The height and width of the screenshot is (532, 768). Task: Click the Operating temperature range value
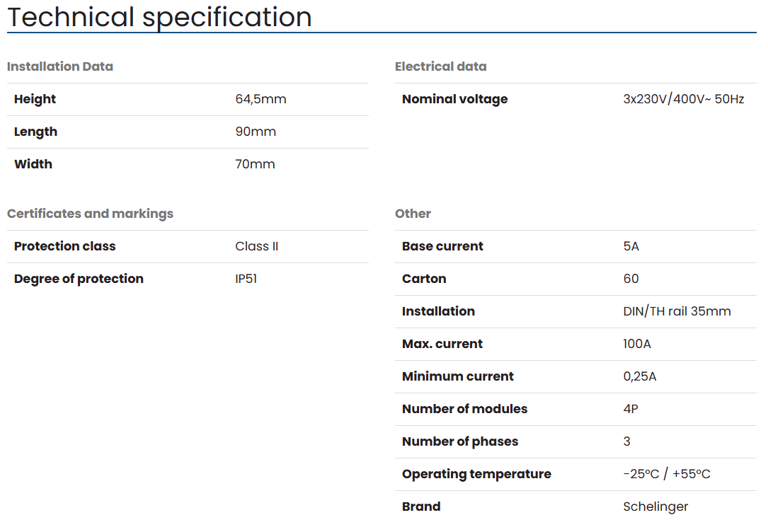click(666, 474)
